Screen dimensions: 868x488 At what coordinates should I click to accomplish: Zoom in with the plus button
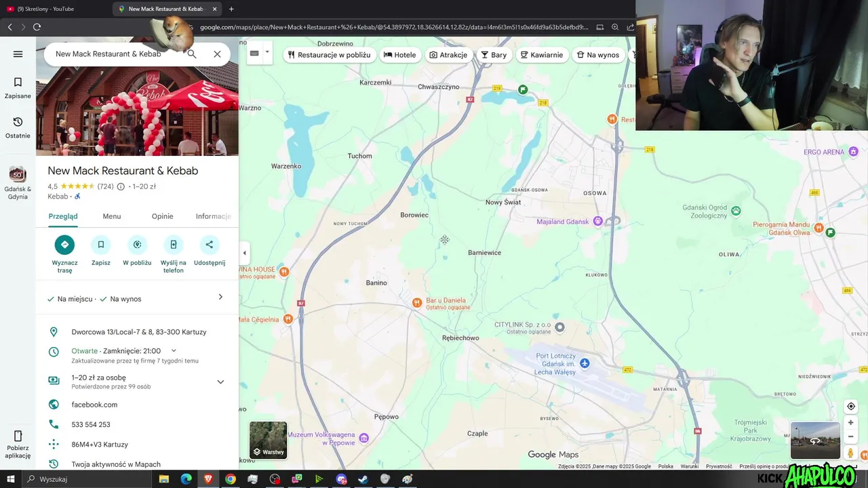pos(850,423)
